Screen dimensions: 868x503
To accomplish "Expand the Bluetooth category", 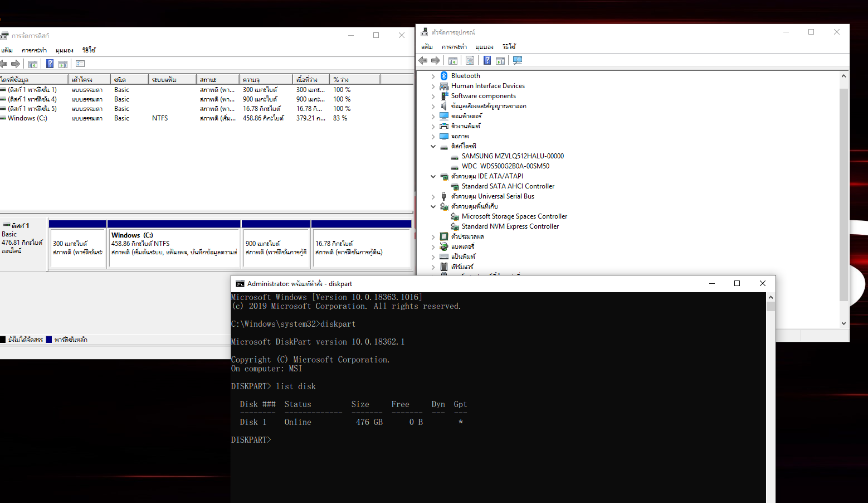I will tap(433, 76).
